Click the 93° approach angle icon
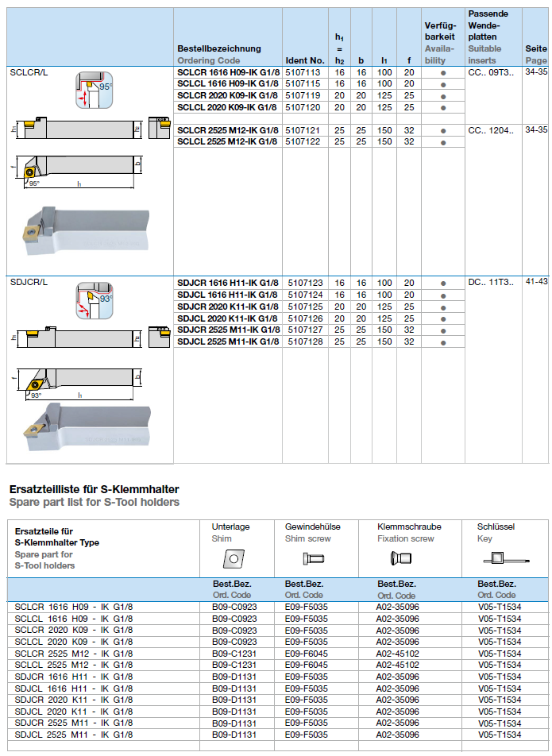The image size is (552, 756). tap(94, 301)
